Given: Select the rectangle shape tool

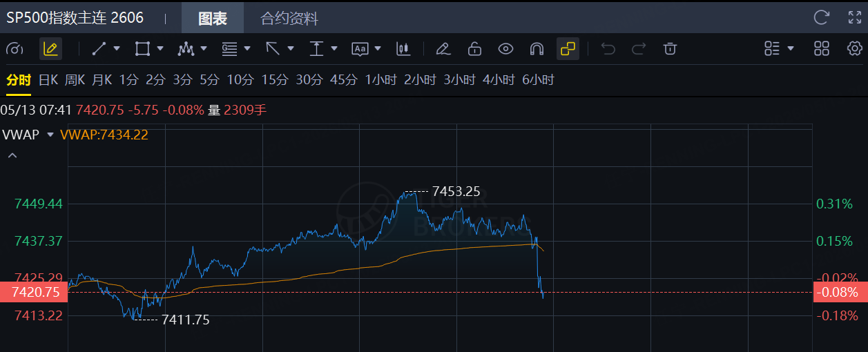Looking at the screenshot, I should (x=142, y=48).
